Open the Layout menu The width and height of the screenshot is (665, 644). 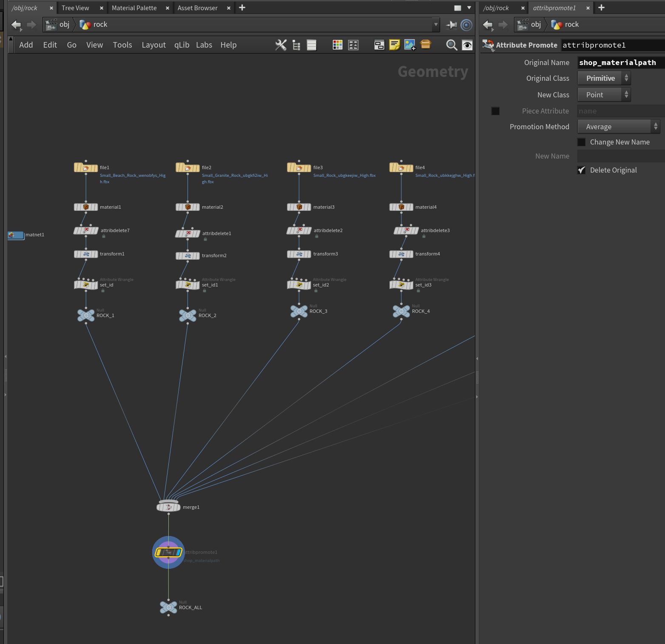pos(153,45)
